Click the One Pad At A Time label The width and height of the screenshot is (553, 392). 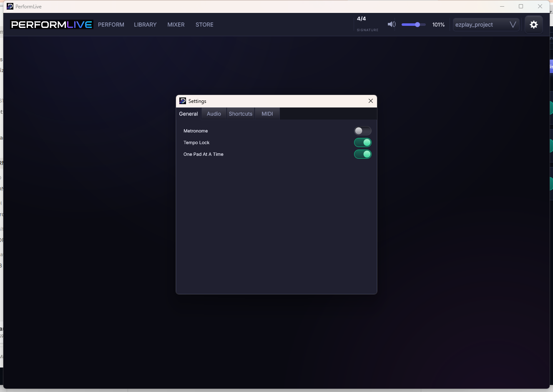pos(204,154)
